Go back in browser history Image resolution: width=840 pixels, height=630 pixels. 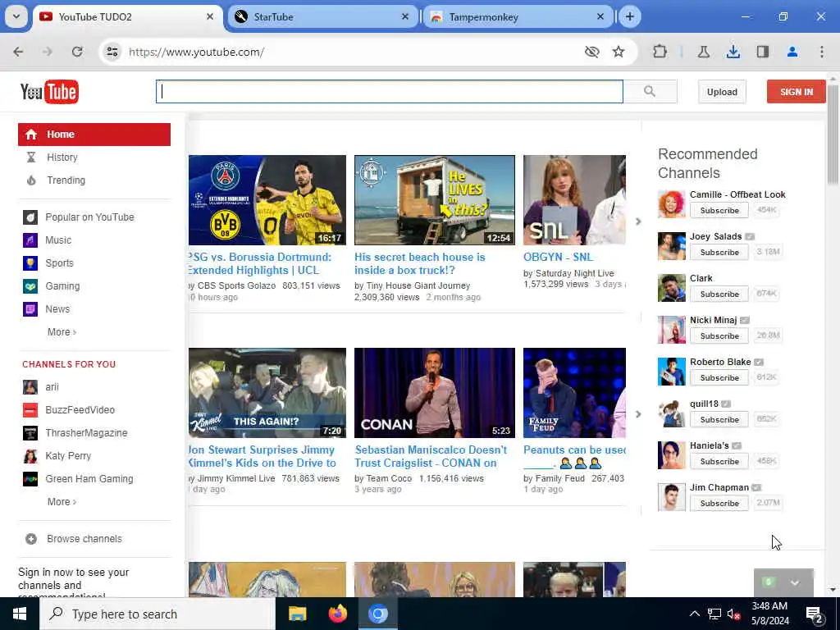pyautogui.click(x=18, y=52)
